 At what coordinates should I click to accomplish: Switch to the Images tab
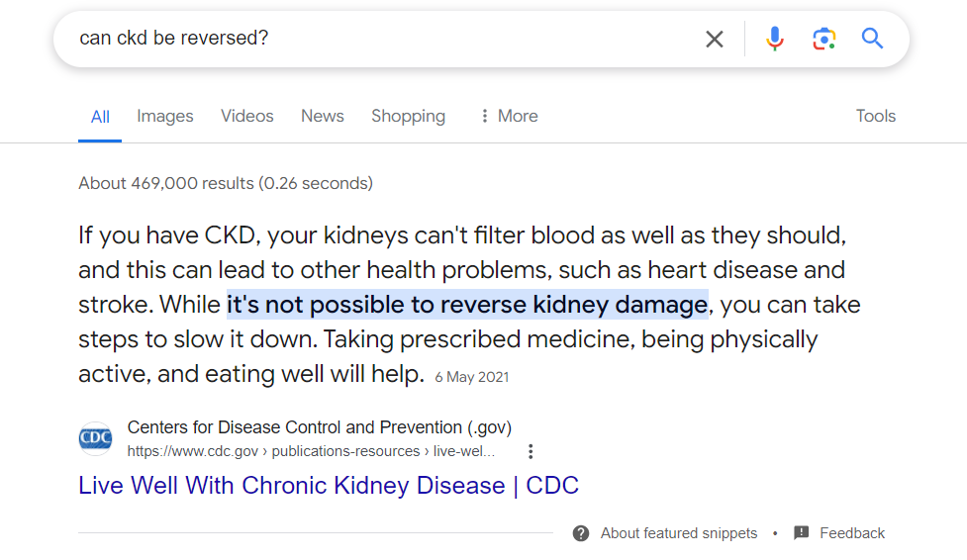(x=165, y=116)
